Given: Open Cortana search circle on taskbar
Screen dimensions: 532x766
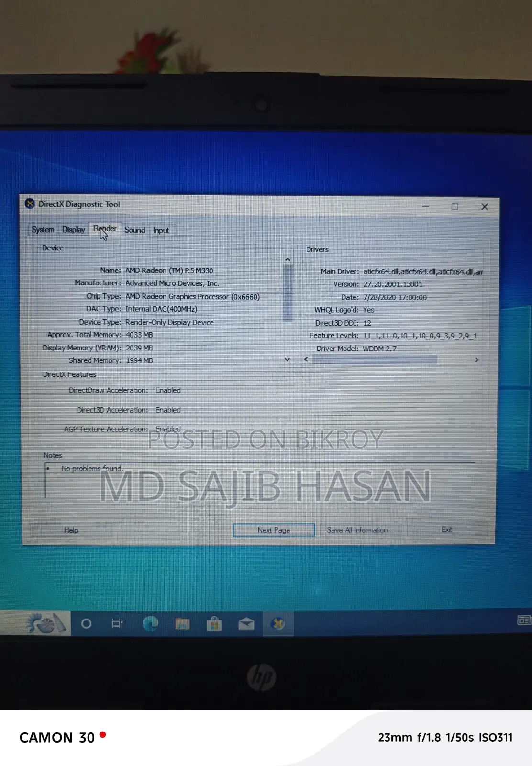Looking at the screenshot, I should coord(86,624).
